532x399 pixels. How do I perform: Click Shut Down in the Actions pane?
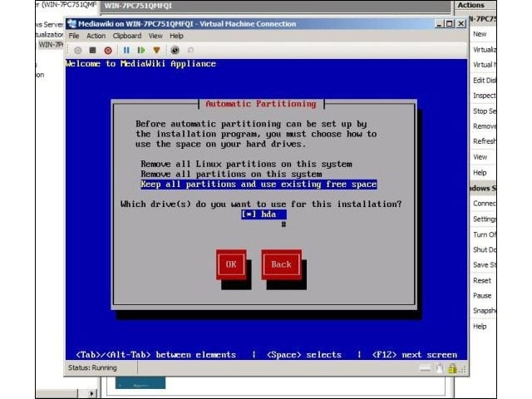[484, 249]
